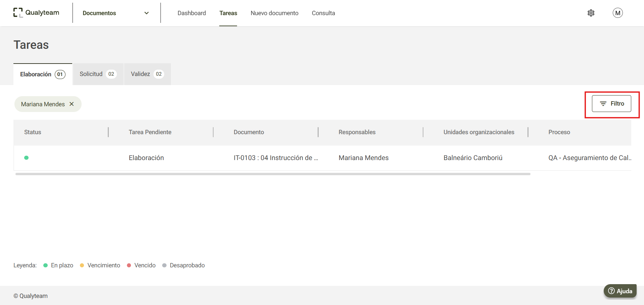The image size is (644, 305).
Task: Click the Unidades organizacionales column header
Action: point(479,132)
